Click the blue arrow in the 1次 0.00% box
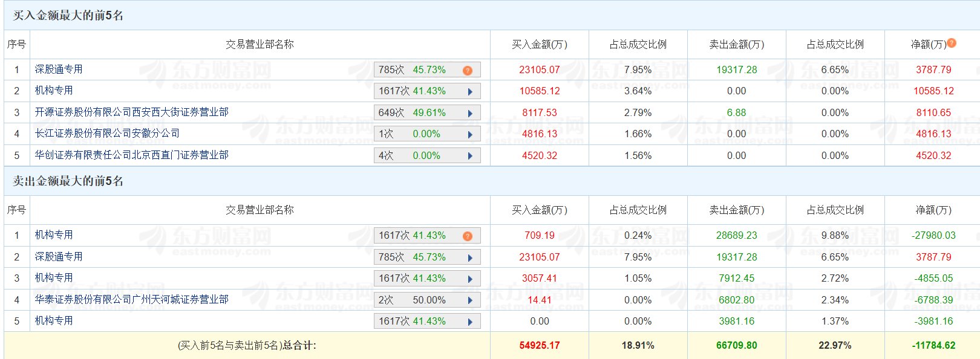980x359 pixels. click(x=470, y=135)
